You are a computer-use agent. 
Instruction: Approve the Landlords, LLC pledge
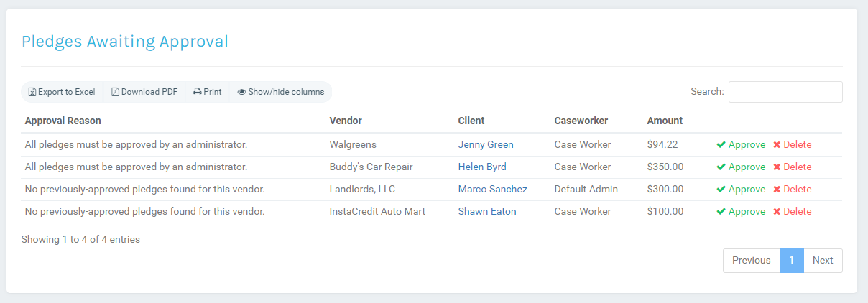(741, 189)
